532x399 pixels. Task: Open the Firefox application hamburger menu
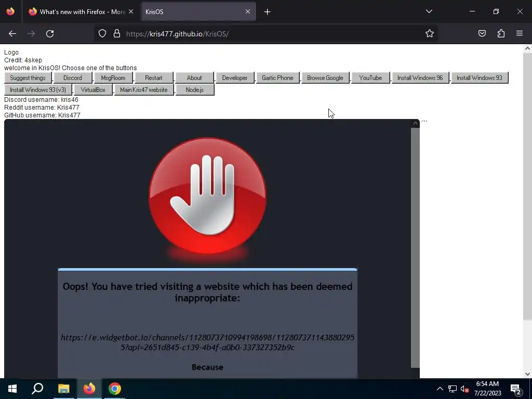tap(520, 33)
